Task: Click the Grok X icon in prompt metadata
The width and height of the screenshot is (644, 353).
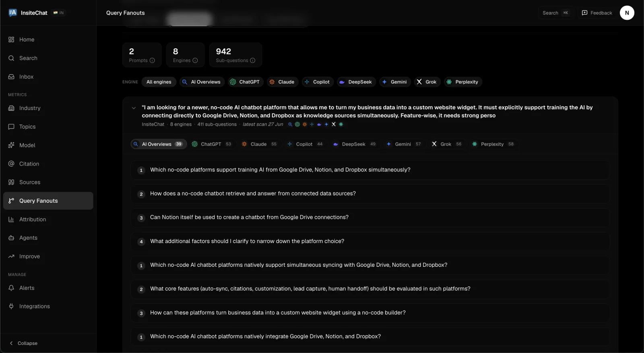Action: [334, 125]
